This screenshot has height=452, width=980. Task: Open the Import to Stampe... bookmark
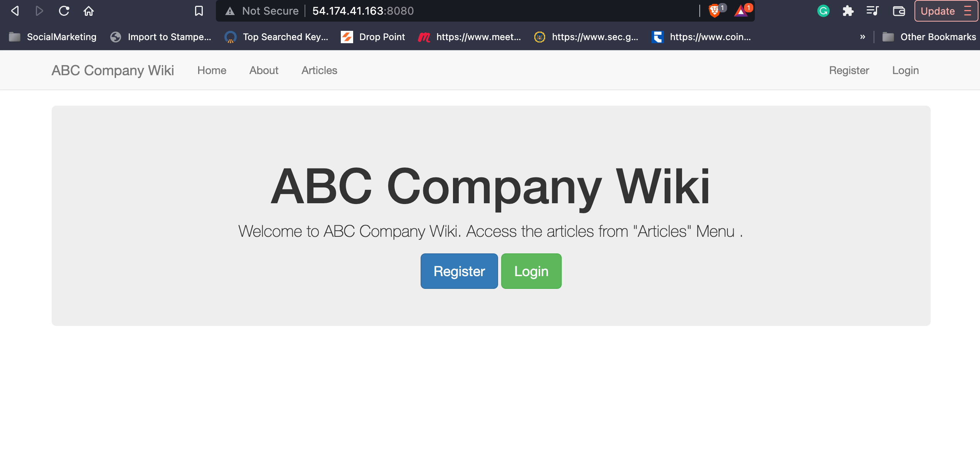coord(160,37)
